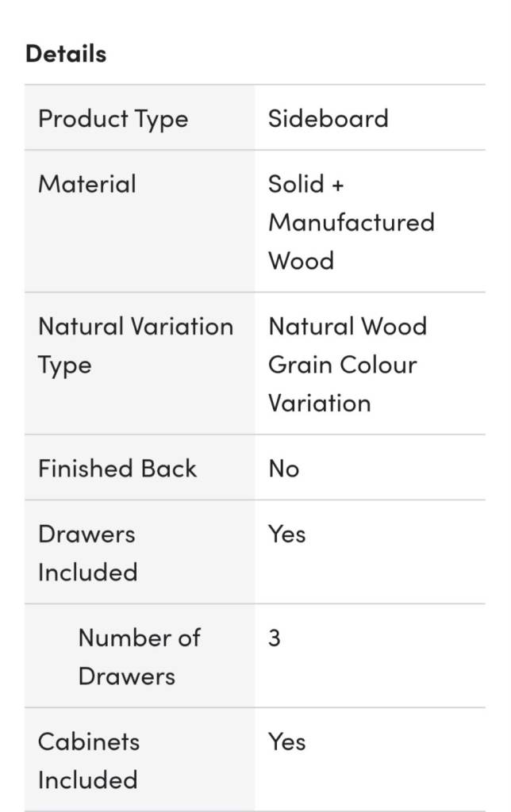This screenshot has height=812, width=511.
Task: Select the Finished Back label
Action: 117,469
